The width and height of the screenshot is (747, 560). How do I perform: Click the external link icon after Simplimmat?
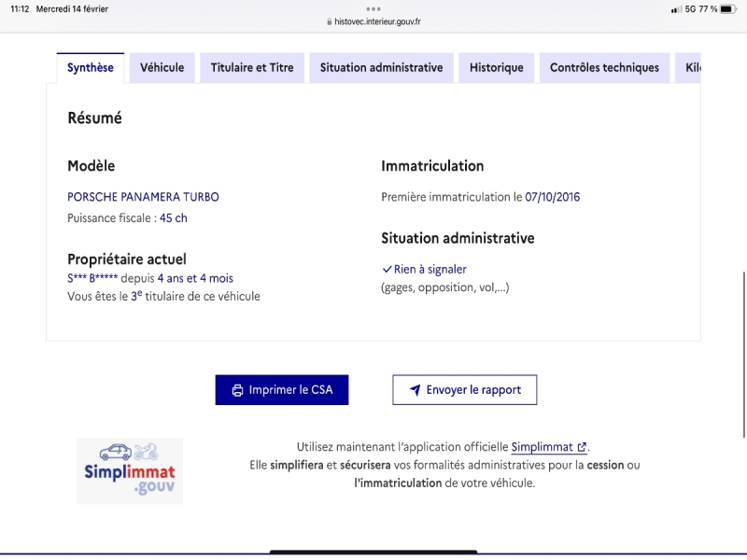[x=582, y=447]
